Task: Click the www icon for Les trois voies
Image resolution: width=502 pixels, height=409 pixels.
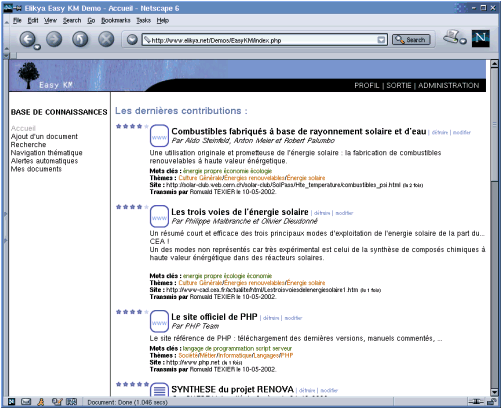Action: (x=159, y=216)
